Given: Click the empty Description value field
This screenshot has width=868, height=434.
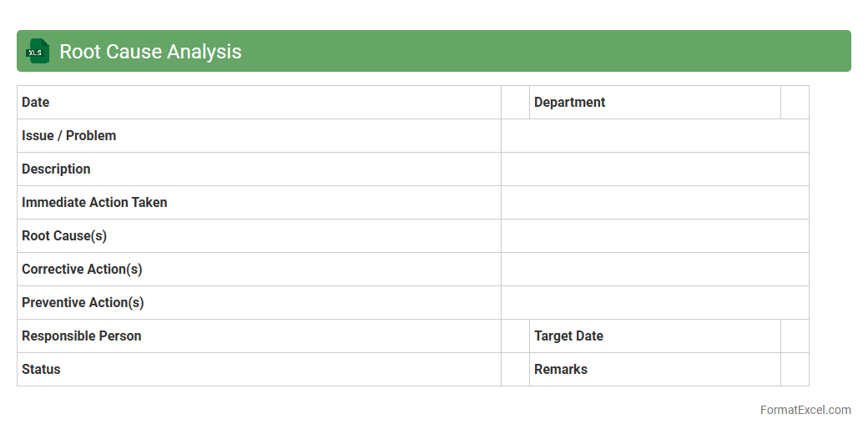Looking at the screenshot, I should (x=654, y=169).
